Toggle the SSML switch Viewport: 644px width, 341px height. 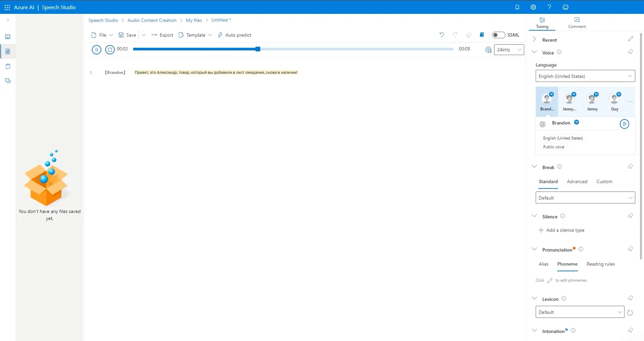(498, 35)
